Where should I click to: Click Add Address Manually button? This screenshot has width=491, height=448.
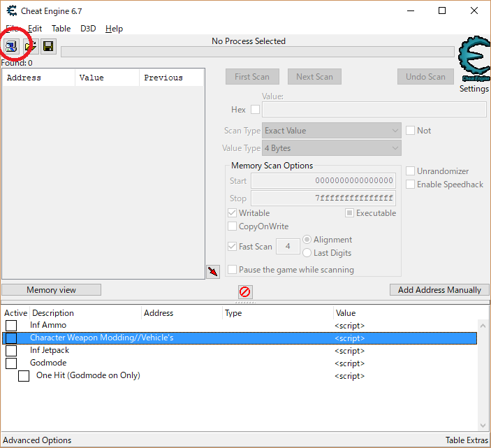coord(439,290)
